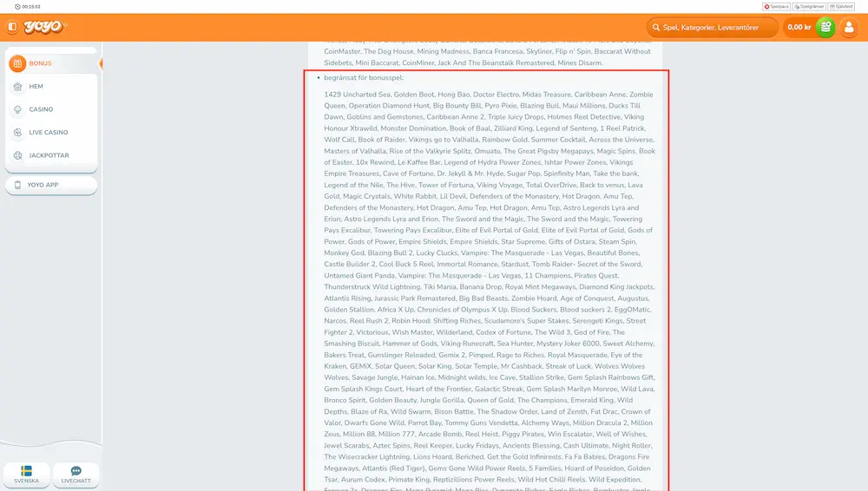Open YoYo App menu entry
This screenshot has height=491, width=868.
(x=51, y=185)
